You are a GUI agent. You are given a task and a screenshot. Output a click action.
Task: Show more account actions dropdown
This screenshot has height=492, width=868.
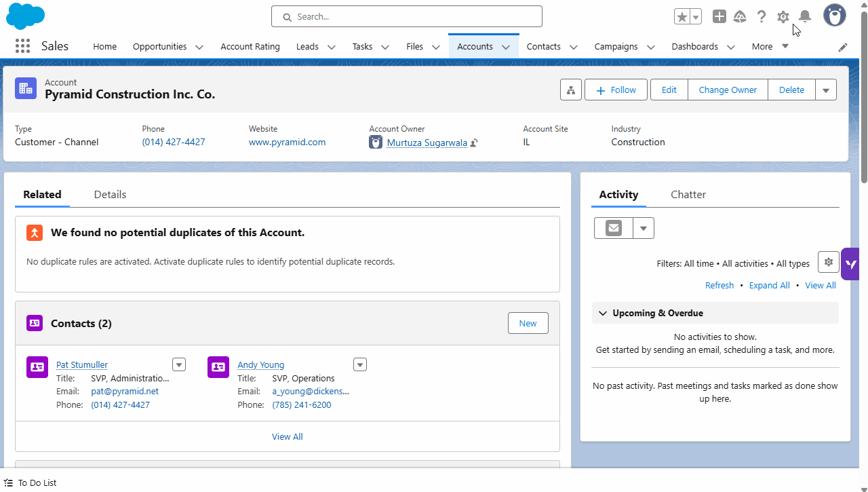click(826, 90)
